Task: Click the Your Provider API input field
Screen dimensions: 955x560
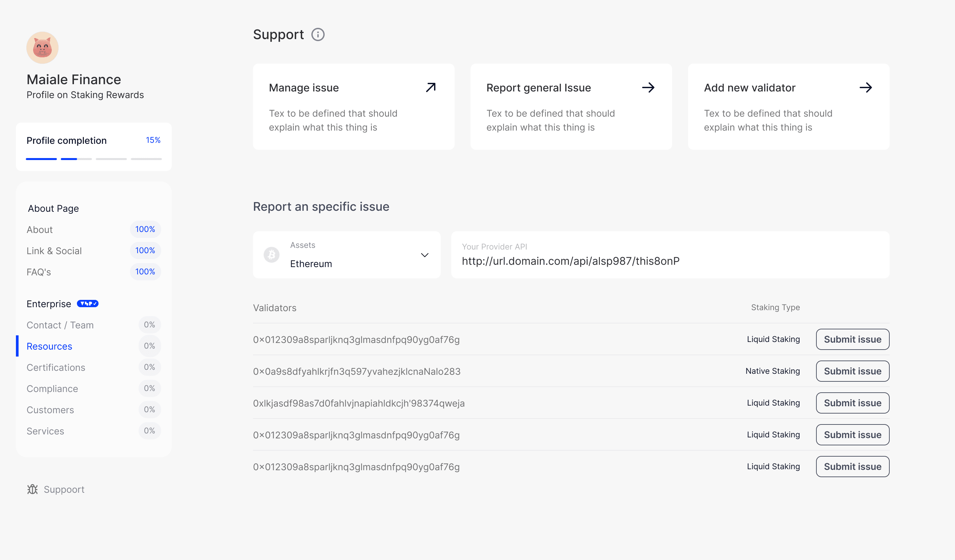Action: pyautogui.click(x=669, y=260)
